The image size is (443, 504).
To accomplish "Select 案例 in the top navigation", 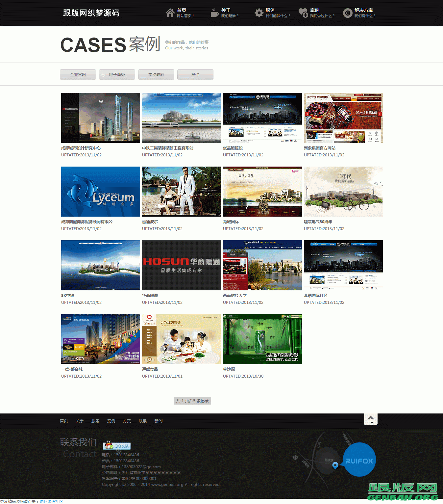I will [315, 10].
